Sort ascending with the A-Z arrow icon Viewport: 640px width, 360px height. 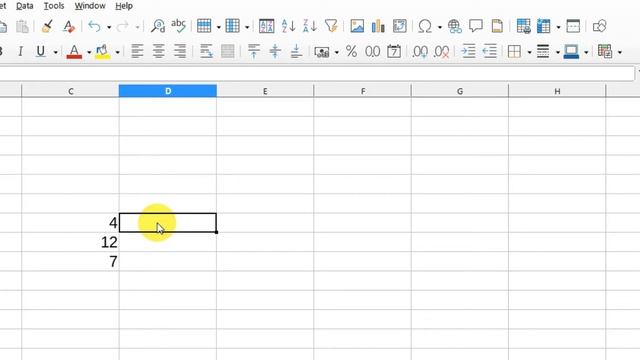288,26
